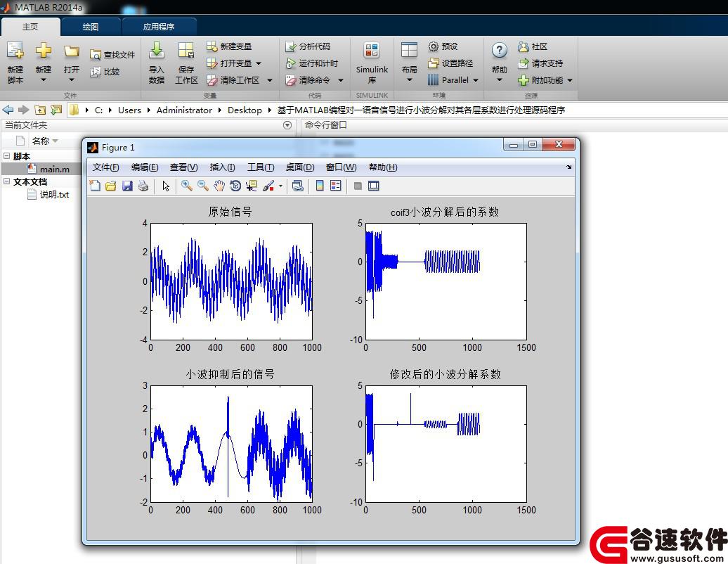Click the Link Plot icon

298,186
